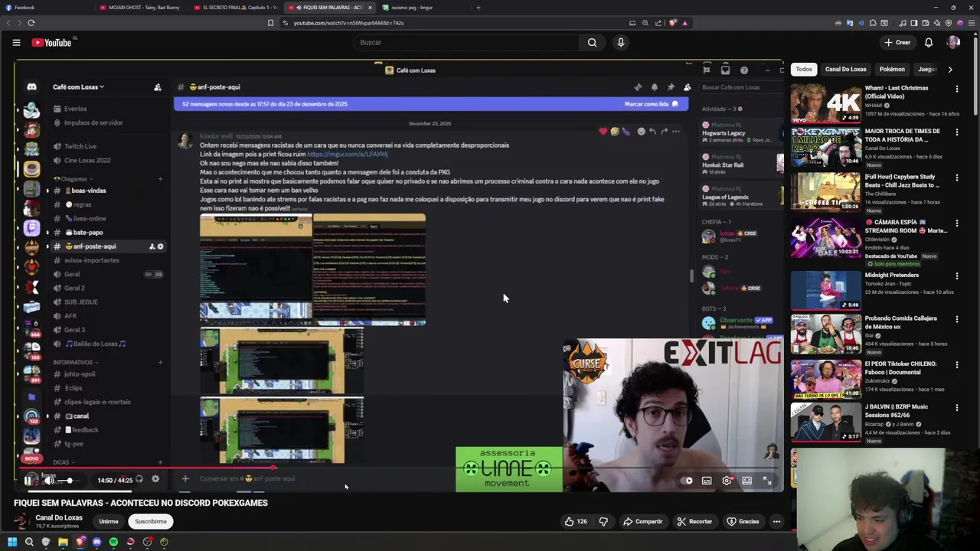
Task: Open the video player settings gear
Action: 727,481
